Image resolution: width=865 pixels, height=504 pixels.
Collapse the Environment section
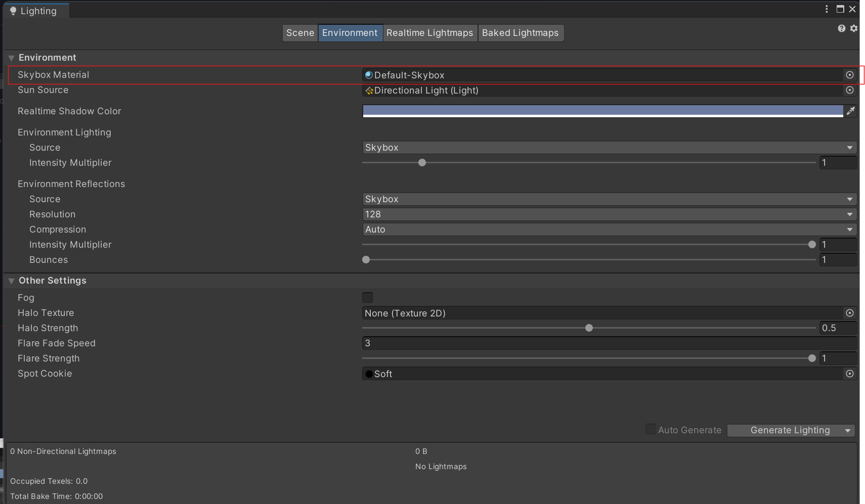click(12, 58)
